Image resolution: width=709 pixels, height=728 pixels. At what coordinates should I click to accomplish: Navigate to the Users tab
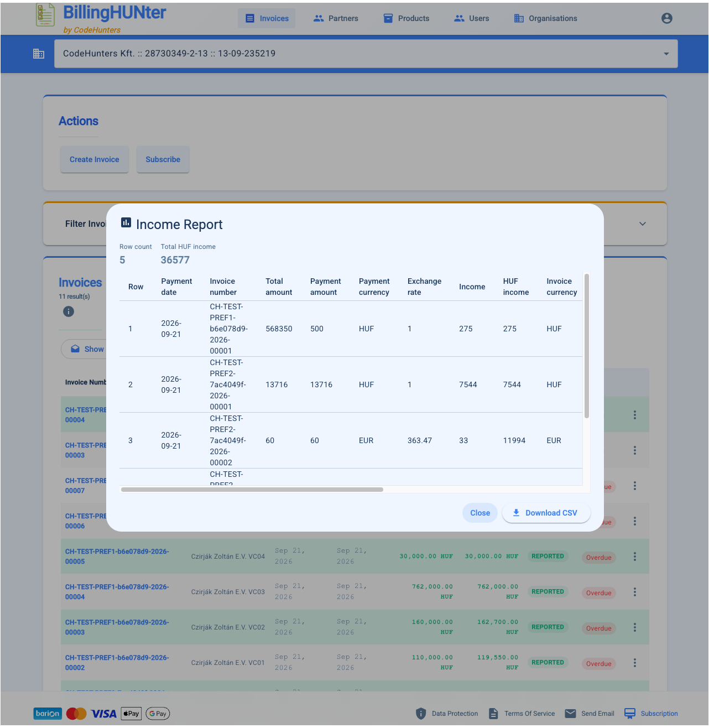click(472, 18)
